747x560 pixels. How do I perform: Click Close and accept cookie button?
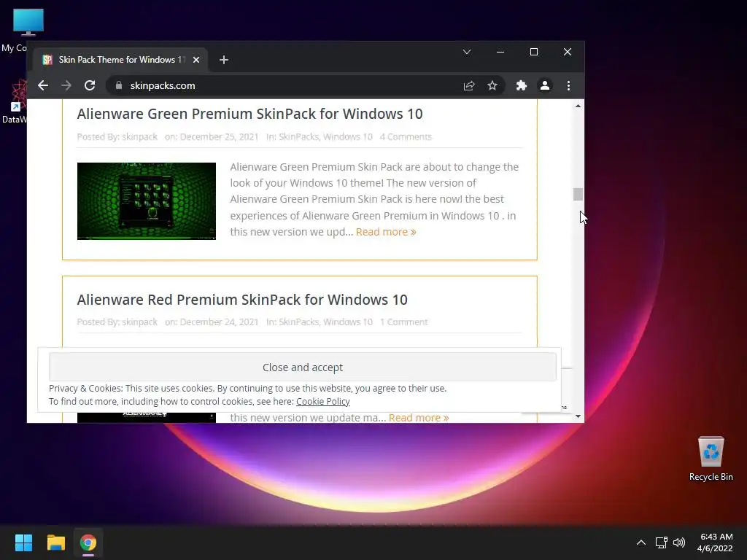pos(303,367)
